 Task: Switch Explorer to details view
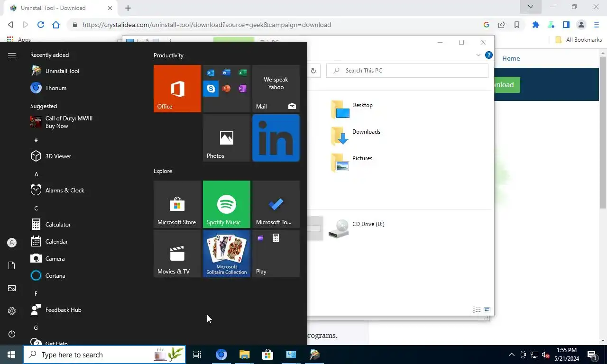(477, 310)
